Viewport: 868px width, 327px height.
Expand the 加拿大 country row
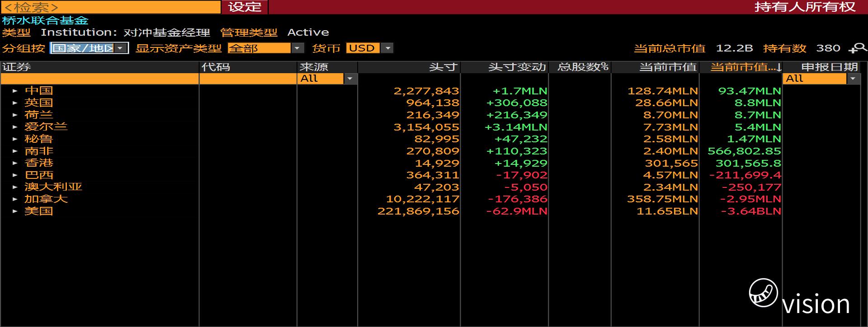15,199
